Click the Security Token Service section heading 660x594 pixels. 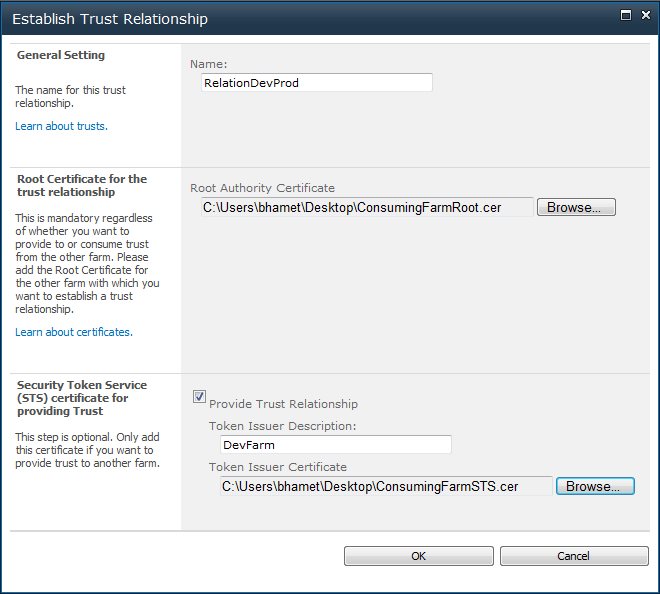[x=81, y=398]
